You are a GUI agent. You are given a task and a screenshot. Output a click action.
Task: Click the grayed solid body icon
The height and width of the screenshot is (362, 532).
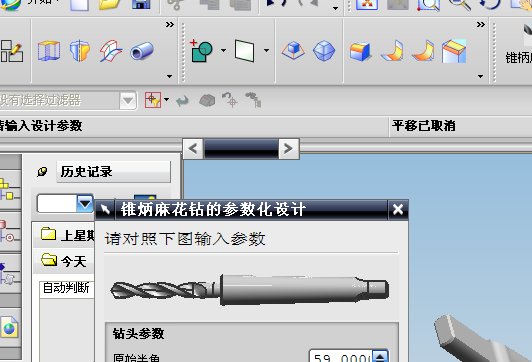pyautogui.click(x=207, y=100)
